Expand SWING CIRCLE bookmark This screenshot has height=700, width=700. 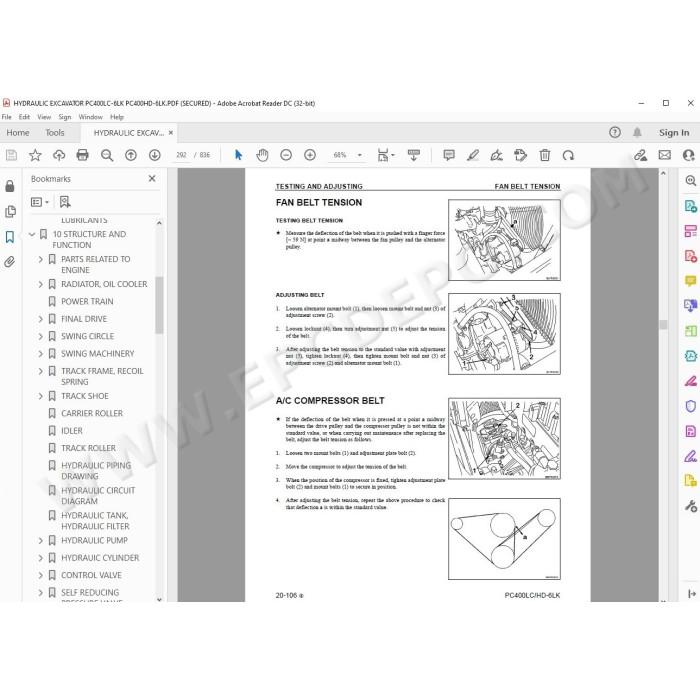point(41,337)
